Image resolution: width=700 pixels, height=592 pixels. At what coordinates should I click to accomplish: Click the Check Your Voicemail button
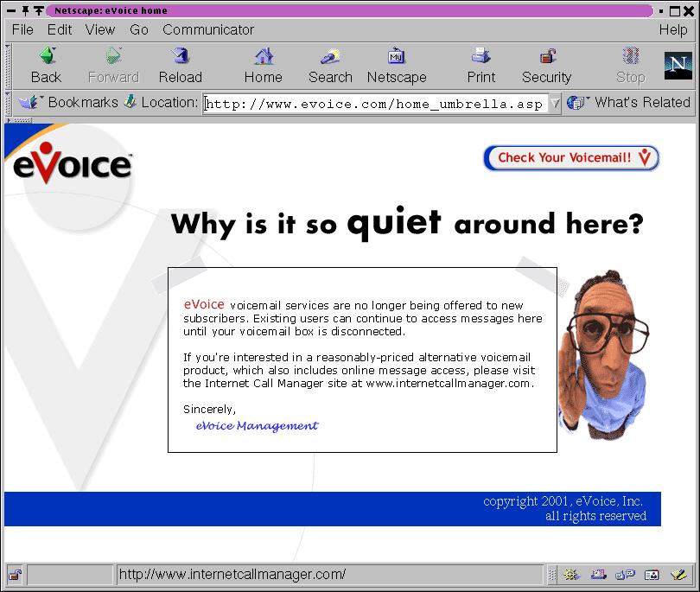pyautogui.click(x=570, y=158)
